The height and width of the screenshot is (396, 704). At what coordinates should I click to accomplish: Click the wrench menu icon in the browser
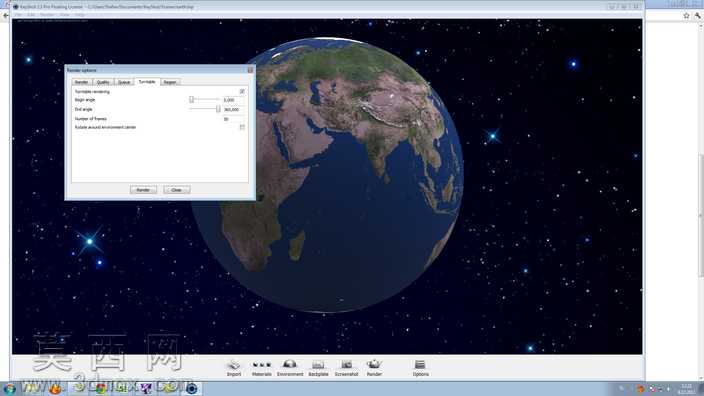pos(697,16)
